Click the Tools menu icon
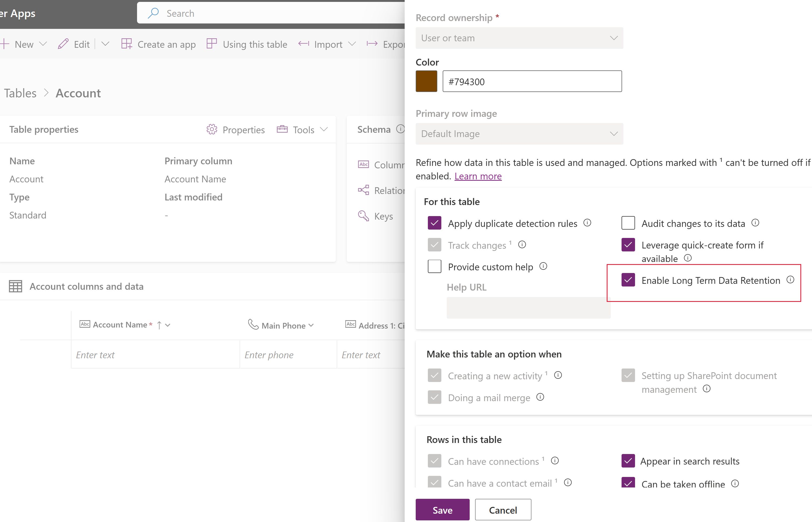Screen dimensions: 812x522 tap(282, 128)
